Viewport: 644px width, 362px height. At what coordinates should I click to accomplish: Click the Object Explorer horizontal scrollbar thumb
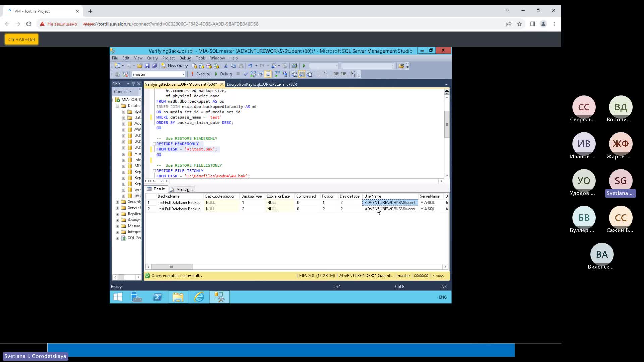click(121, 277)
